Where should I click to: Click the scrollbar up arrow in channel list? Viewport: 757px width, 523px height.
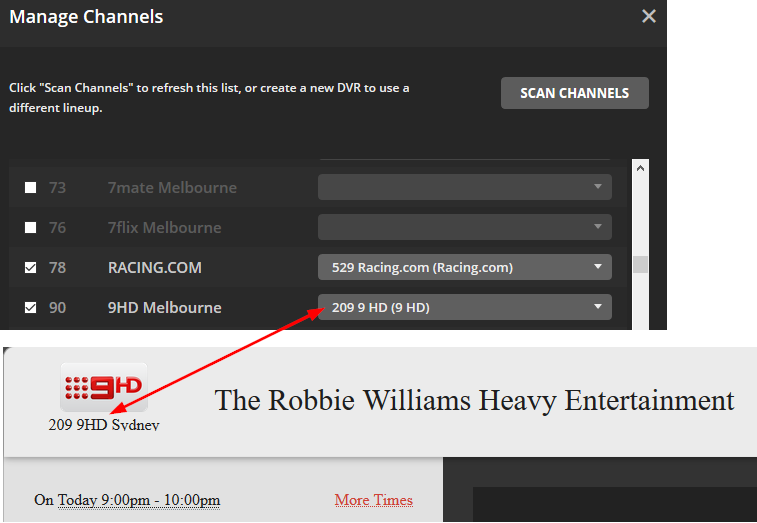coord(640,168)
